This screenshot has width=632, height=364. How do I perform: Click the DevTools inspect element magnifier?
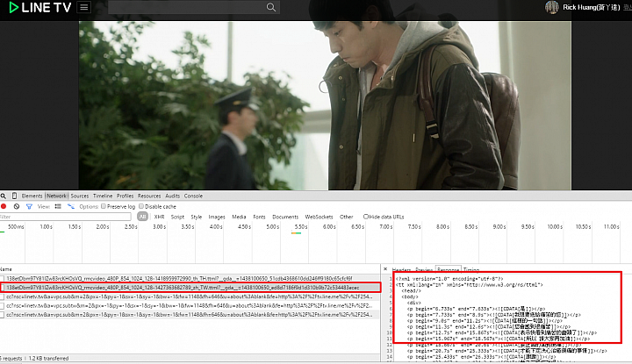tap(4, 196)
